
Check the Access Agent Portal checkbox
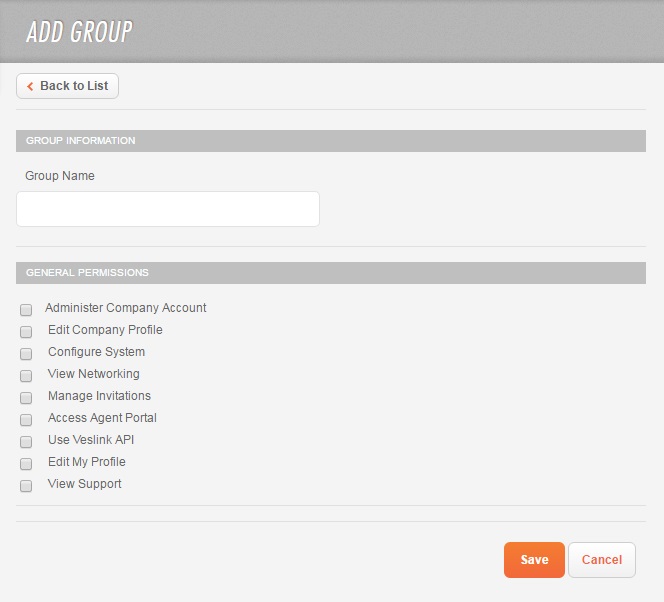26,420
